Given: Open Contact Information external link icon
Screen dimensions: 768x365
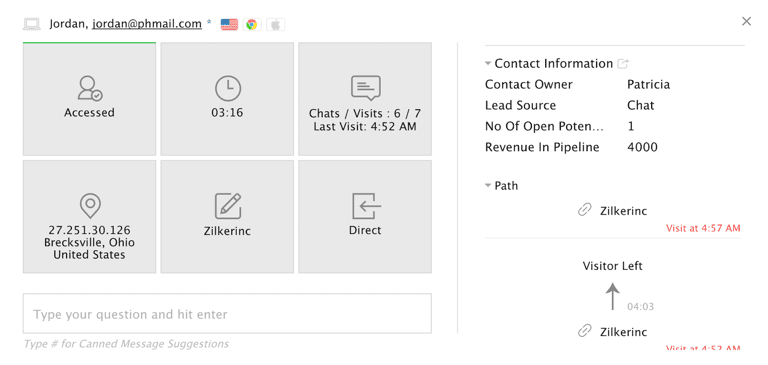Looking at the screenshot, I should [623, 64].
